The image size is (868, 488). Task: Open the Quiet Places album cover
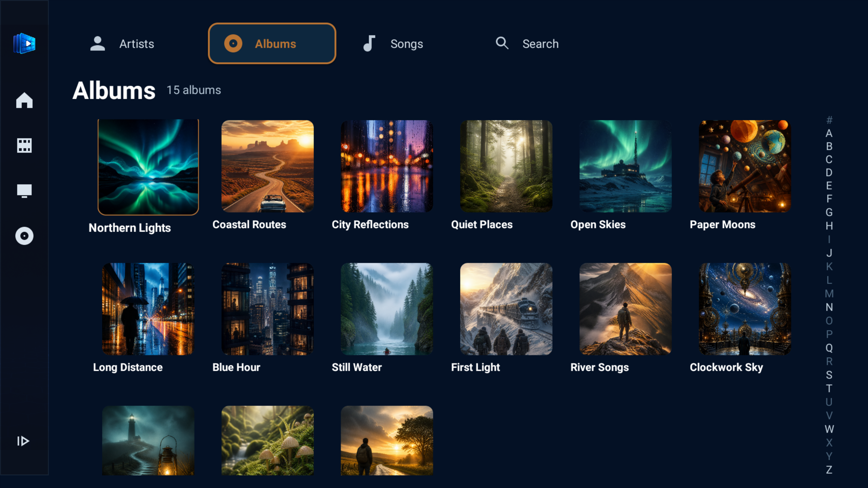[x=506, y=166]
